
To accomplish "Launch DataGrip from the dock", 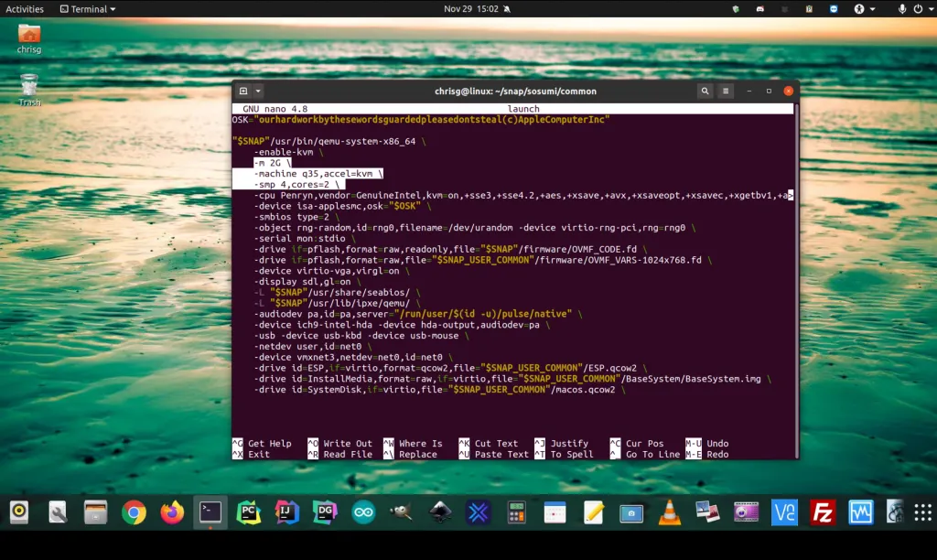I will click(x=325, y=512).
